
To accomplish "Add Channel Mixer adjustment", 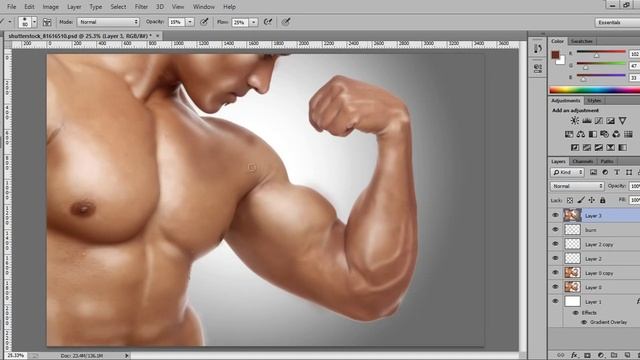I will (x=616, y=134).
